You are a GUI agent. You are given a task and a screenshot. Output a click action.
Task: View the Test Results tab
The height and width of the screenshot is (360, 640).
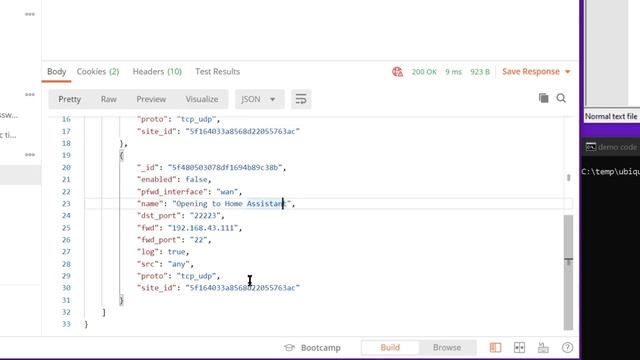[x=218, y=72]
